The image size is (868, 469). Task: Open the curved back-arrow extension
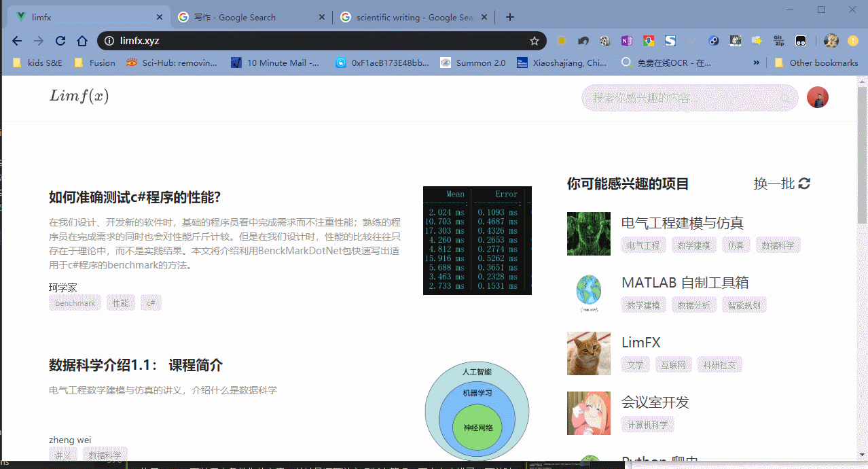(583, 41)
